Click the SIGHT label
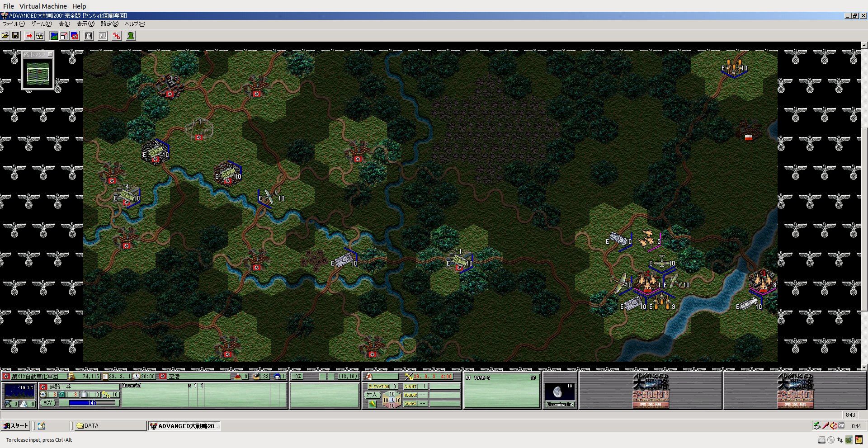The image size is (868, 448). point(410,387)
